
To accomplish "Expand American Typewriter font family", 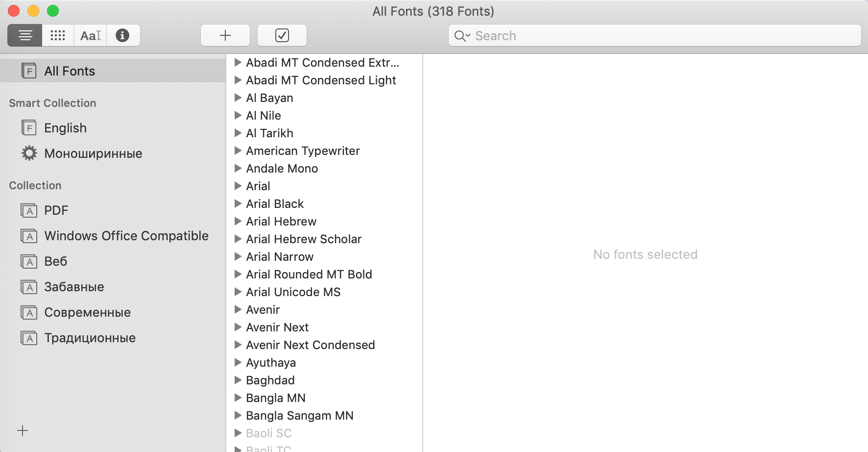I will (238, 151).
